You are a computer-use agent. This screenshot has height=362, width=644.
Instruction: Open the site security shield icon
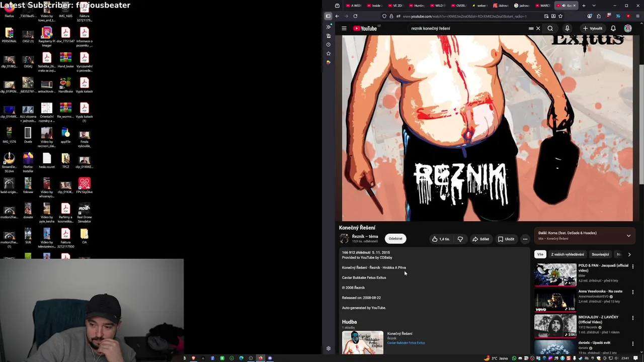(384, 16)
